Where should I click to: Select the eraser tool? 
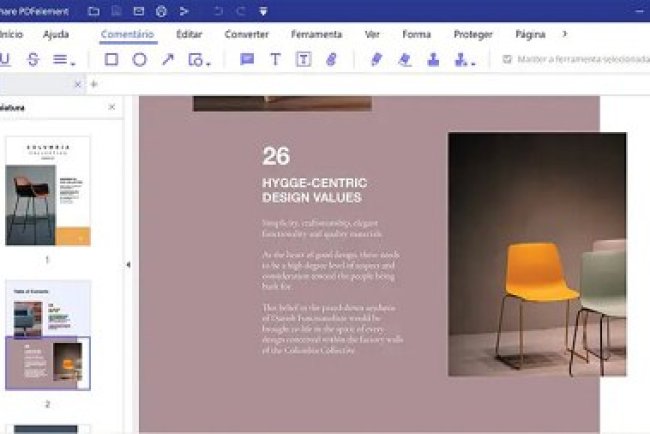tap(404, 60)
